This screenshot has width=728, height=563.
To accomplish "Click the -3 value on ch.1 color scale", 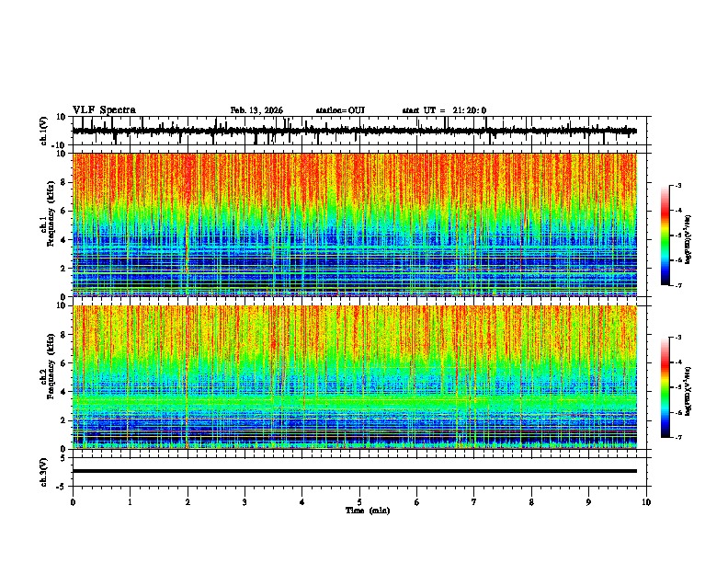I will [x=678, y=185].
